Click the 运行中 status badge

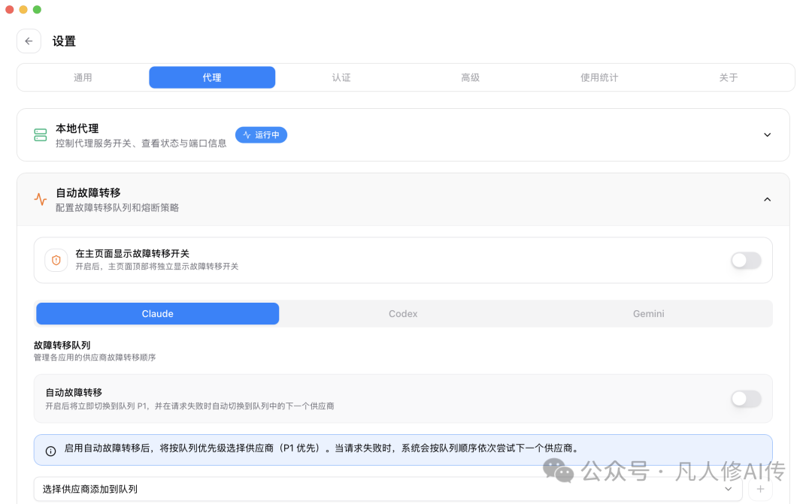[x=261, y=135]
